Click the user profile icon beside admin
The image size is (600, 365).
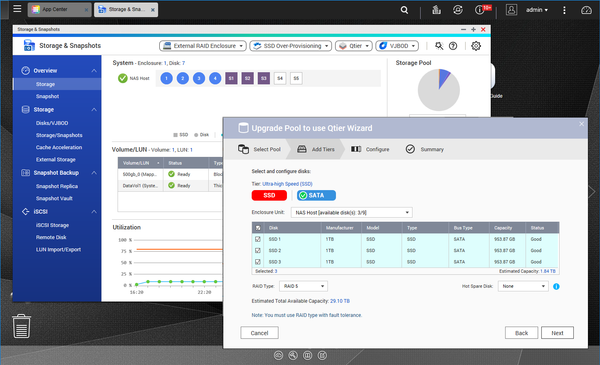(x=511, y=10)
